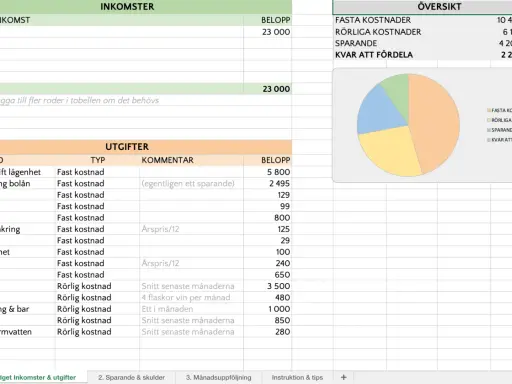Click the 'g & bar' expense name
Screen dimensions: 512x384
pyautogui.click(x=15, y=309)
